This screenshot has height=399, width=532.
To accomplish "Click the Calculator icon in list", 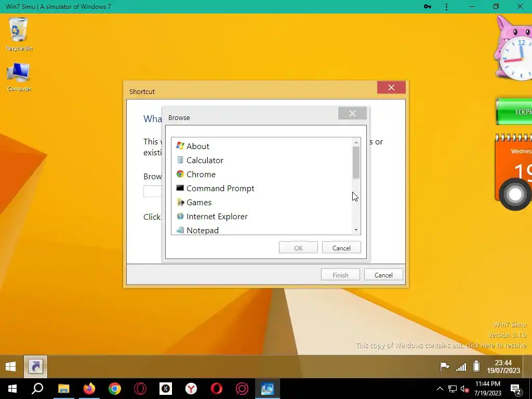I will tap(180, 160).
